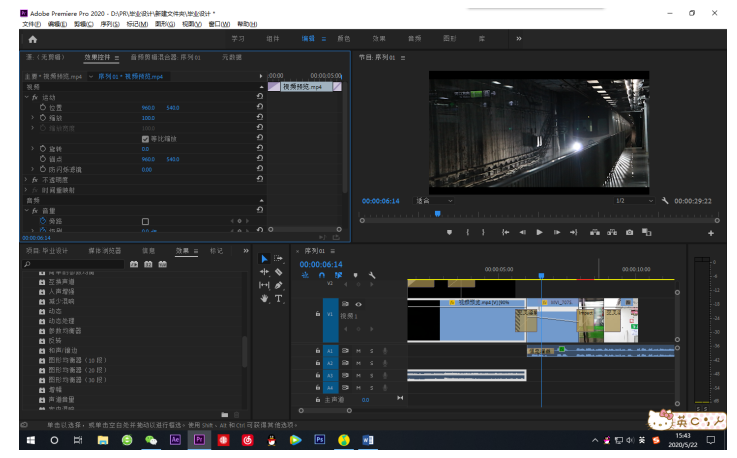Image resolution: width=737 pixels, height=458 pixels.
Task: Mute audio track A3
Action: (x=358, y=375)
